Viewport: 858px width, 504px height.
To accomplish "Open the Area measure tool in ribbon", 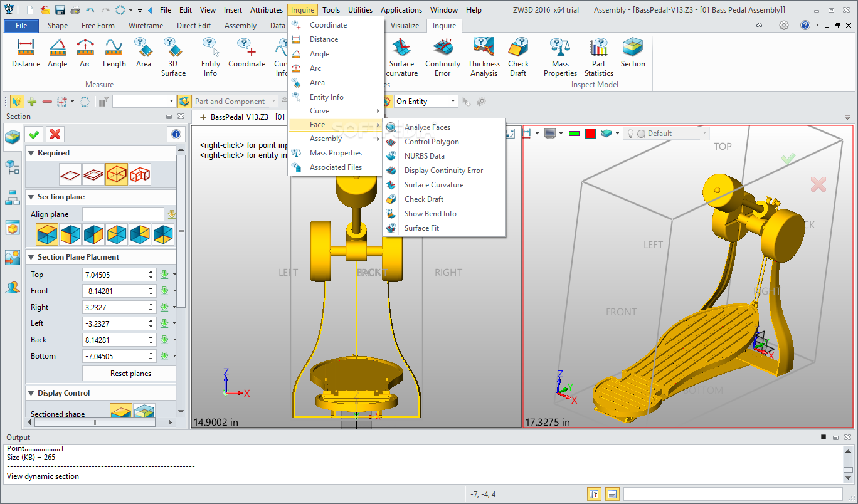I will pyautogui.click(x=144, y=53).
